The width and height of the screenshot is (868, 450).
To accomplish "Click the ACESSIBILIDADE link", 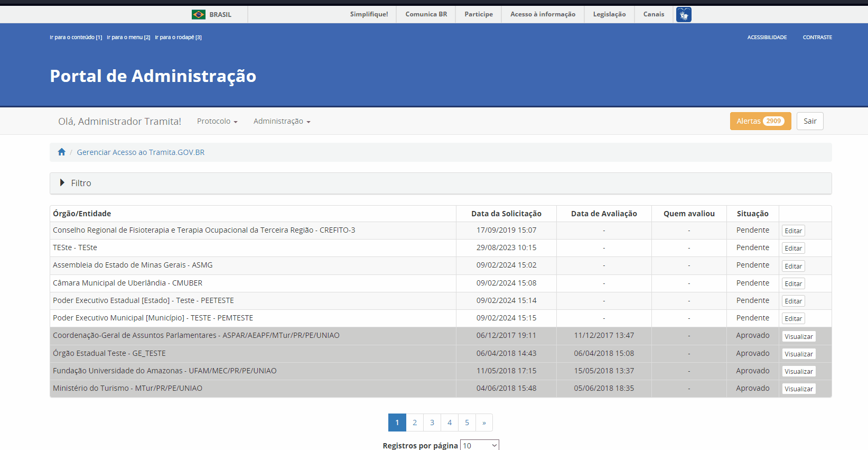I will [x=767, y=38].
